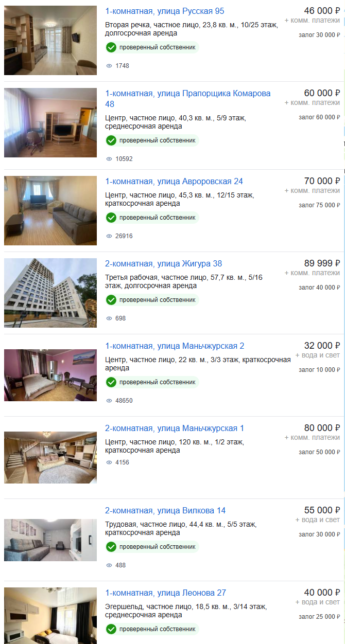345x644 pixels.
Task: Open the listing 1-комнатная, улица Авроровская 24
Action: coord(174,182)
